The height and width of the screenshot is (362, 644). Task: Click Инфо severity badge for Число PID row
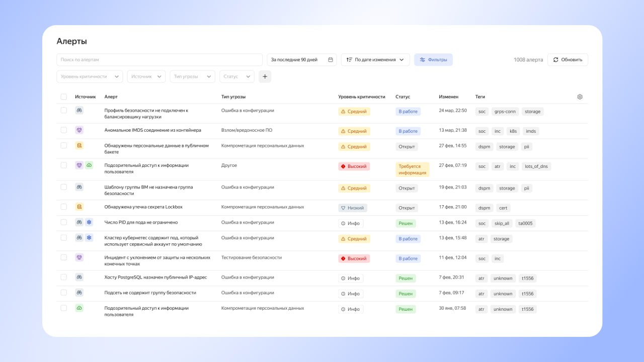[x=351, y=223]
